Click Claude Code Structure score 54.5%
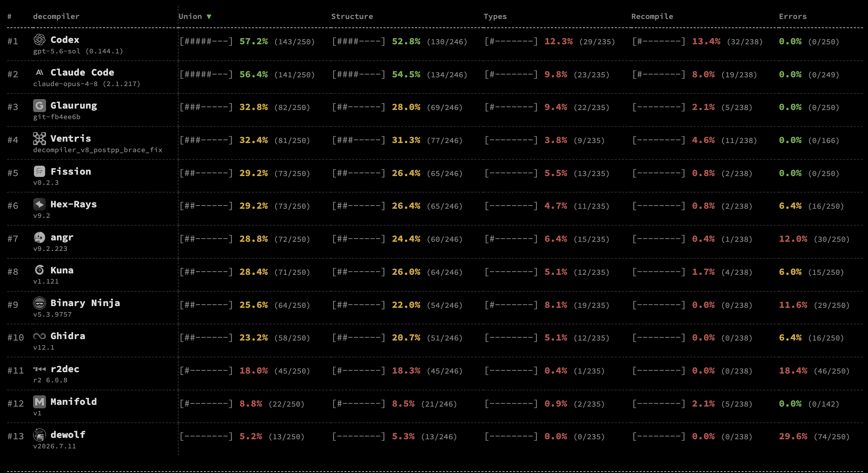Viewport: 868px width, 473px height. [406, 74]
